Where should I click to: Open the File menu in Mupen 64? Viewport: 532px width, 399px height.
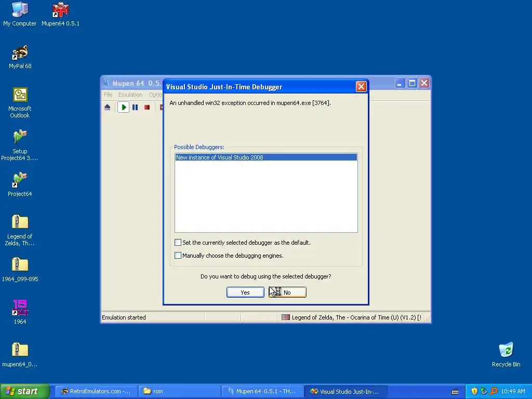[108, 95]
